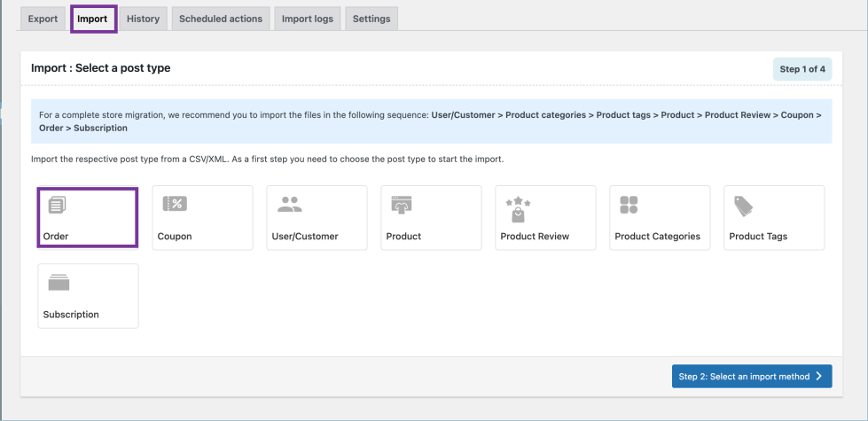
Task: Choose the Coupon post type label
Action: click(175, 237)
